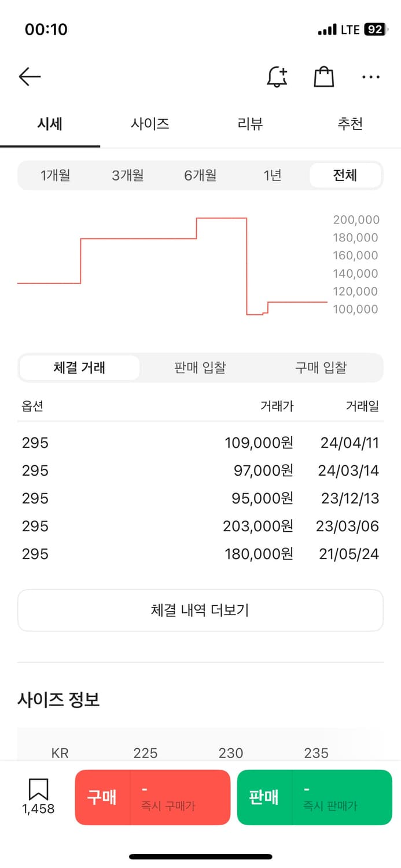Screen dimensions: 401x868
Task: Expand trades with 체결 내역 더보기
Action: (x=200, y=610)
